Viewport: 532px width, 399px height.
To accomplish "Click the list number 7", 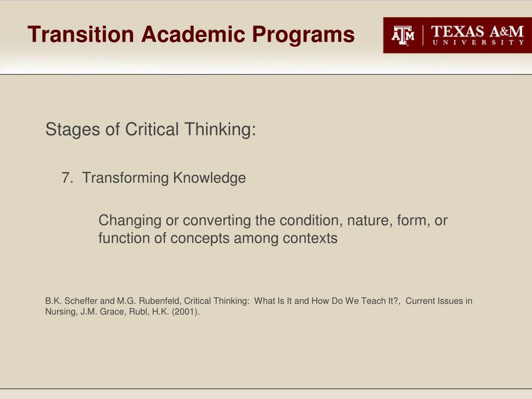I will tap(67, 178).
